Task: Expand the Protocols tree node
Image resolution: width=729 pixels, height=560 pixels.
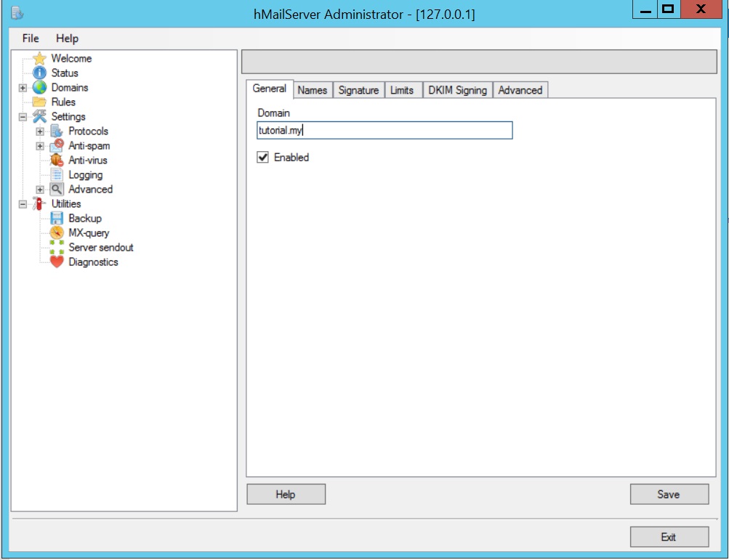Action: click(x=40, y=131)
